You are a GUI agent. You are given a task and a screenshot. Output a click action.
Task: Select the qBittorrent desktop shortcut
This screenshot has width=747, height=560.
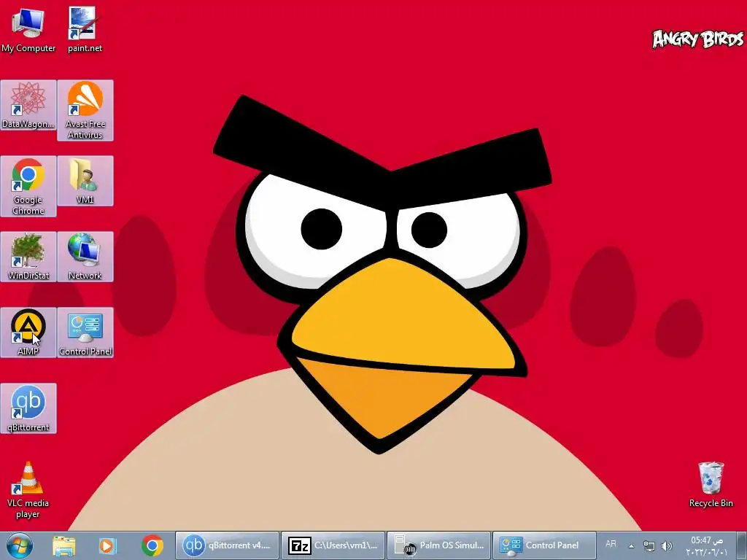28,408
